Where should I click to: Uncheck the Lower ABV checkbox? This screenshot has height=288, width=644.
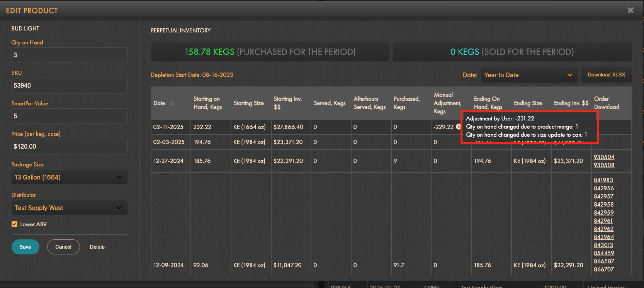point(15,224)
